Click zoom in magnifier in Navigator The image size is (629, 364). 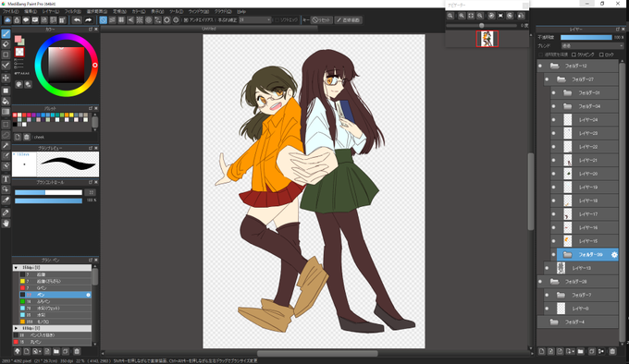point(462,16)
